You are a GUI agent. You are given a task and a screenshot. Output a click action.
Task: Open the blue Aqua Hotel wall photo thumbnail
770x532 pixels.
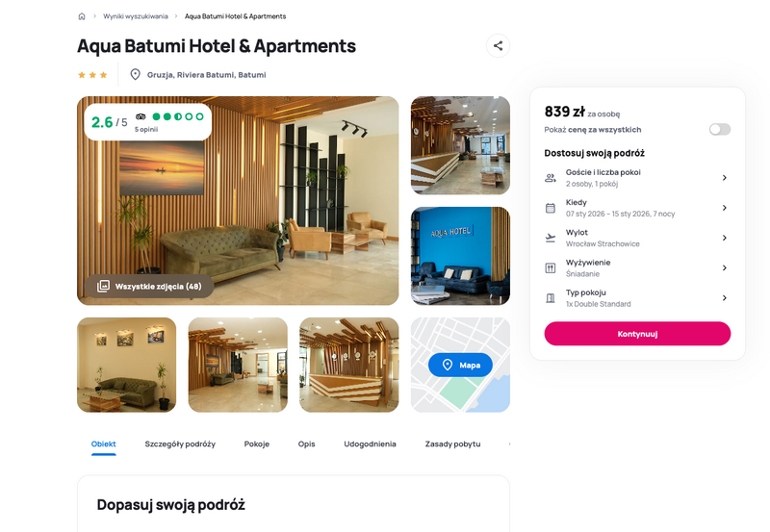coord(461,256)
